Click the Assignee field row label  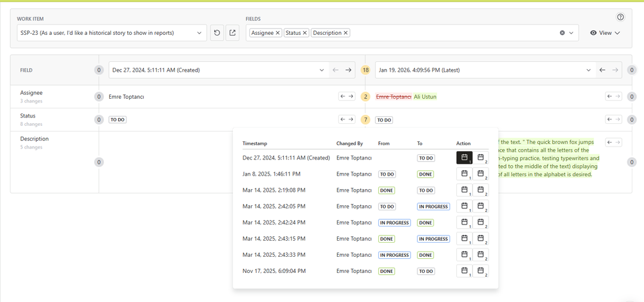[31, 93]
